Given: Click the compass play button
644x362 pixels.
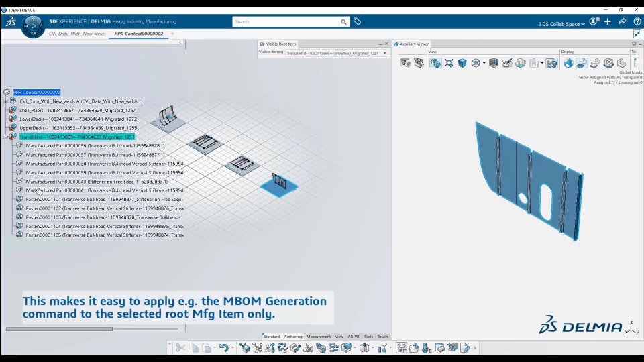Looking at the screenshot, I should 34,25.
